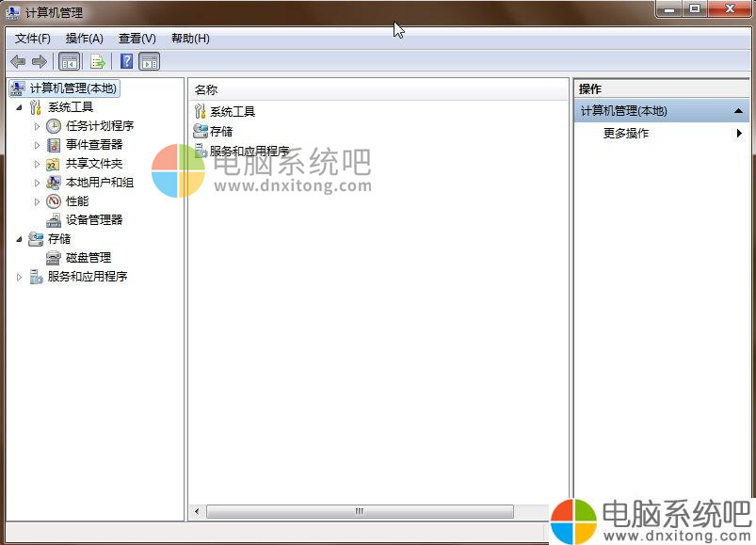
Task: Select the 系统工具 label in the tree
Action: [71, 107]
